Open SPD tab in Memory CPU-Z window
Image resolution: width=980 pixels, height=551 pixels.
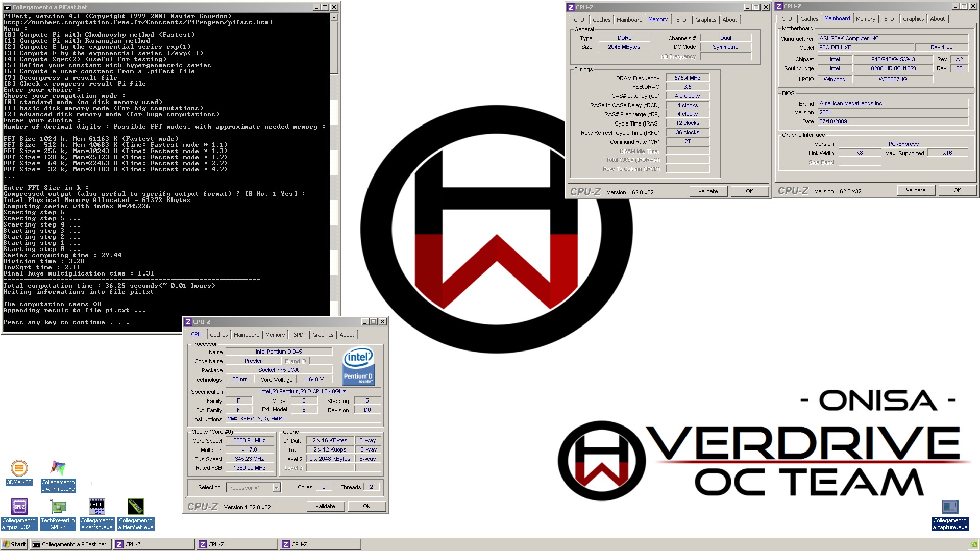tap(681, 20)
